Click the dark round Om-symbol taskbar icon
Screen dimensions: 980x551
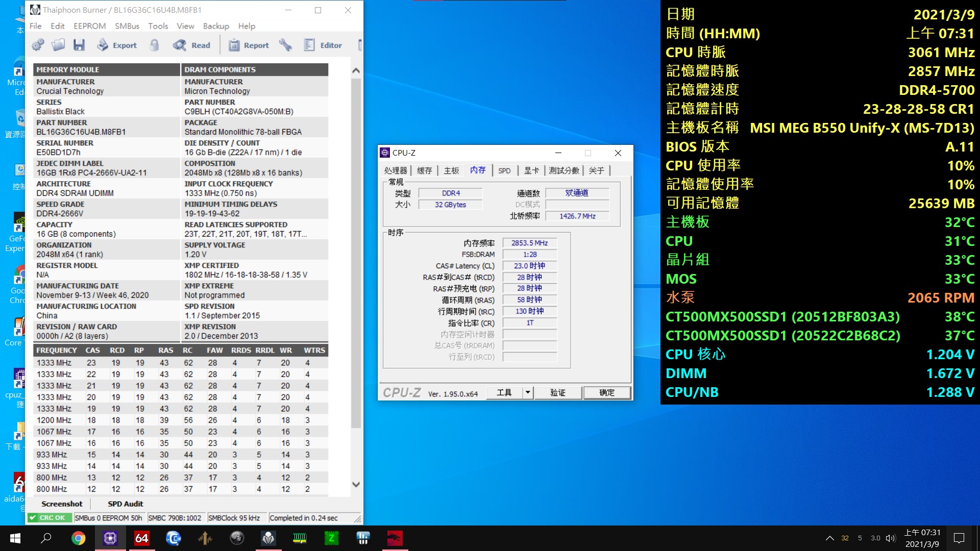click(237, 538)
